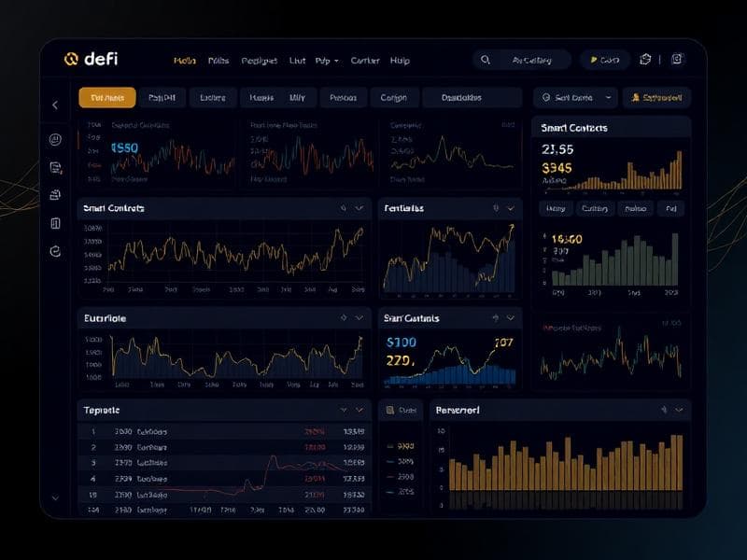Open the documents icon in left sidebar
The height and width of the screenshot is (560, 747).
click(54, 166)
